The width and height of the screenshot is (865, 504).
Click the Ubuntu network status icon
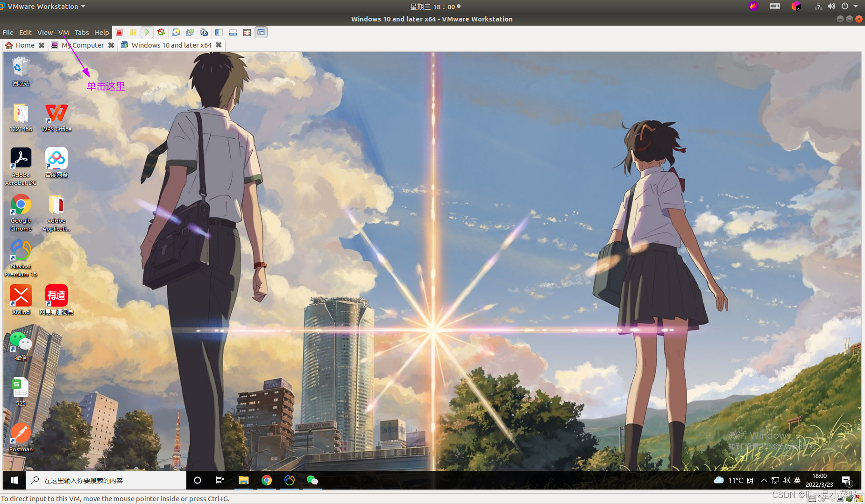(x=818, y=6)
